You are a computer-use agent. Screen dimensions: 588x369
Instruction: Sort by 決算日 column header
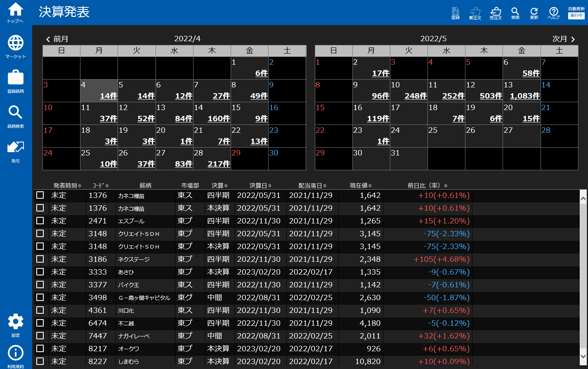pos(260,186)
